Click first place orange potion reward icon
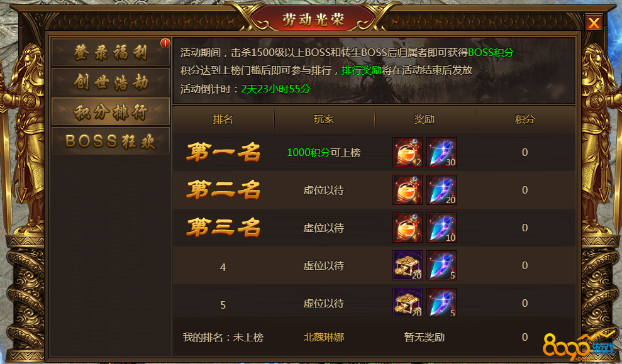Viewport: 622px width, 364px height. click(x=408, y=152)
